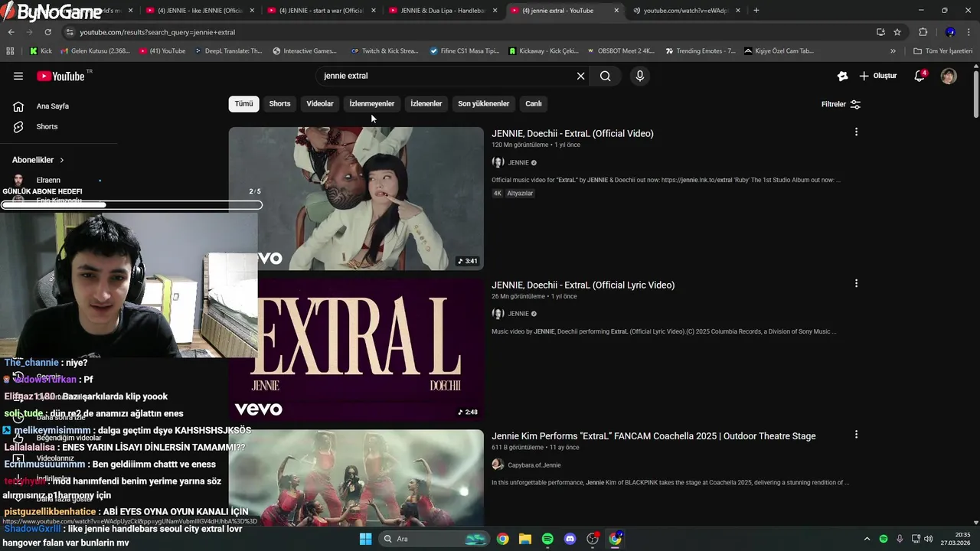This screenshot has width=980, height=551.
Task: Click the Capybara.of.Jennie channel avatar
Action: pyautogui.click(x=498, y=465)
